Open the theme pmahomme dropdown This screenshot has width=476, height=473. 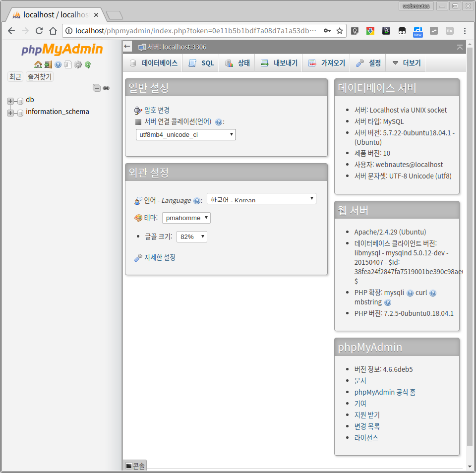pos(186,218)
